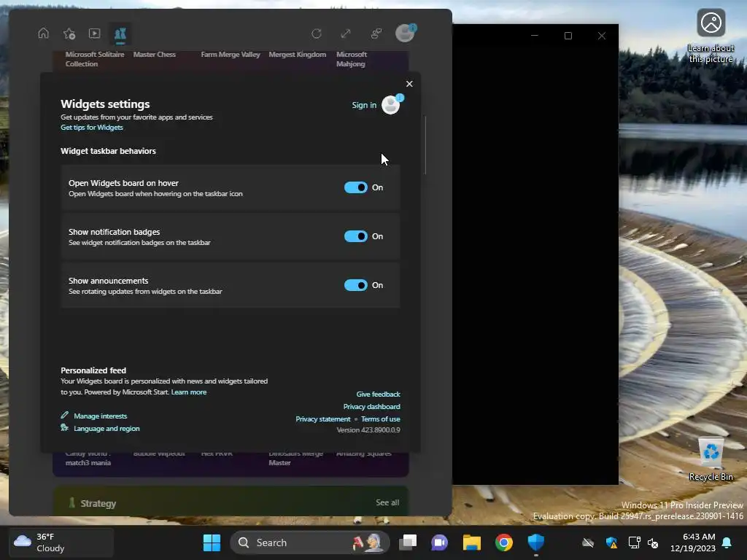Image resolution: width=747 pixels, height=560 pixels.
Task: Launch Google Chrome from the taskbar
Action: tap(503, 542)
